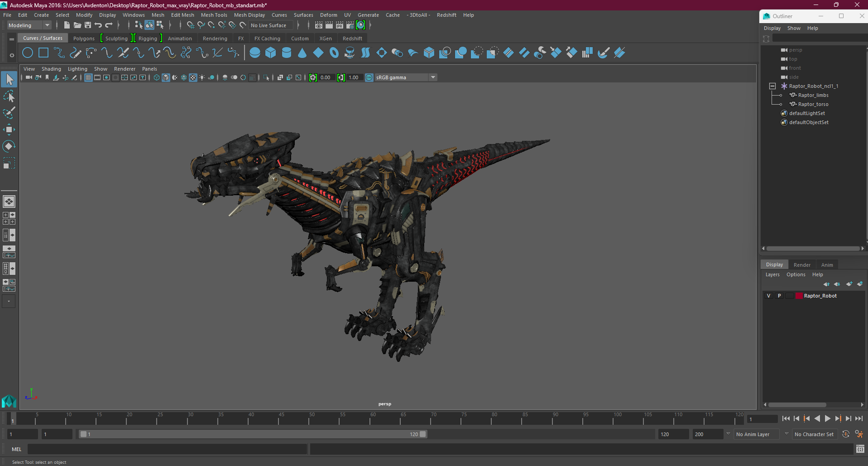868x466 pixels.
Task: Switch to four view layout icon
Action: coord(9,218)
